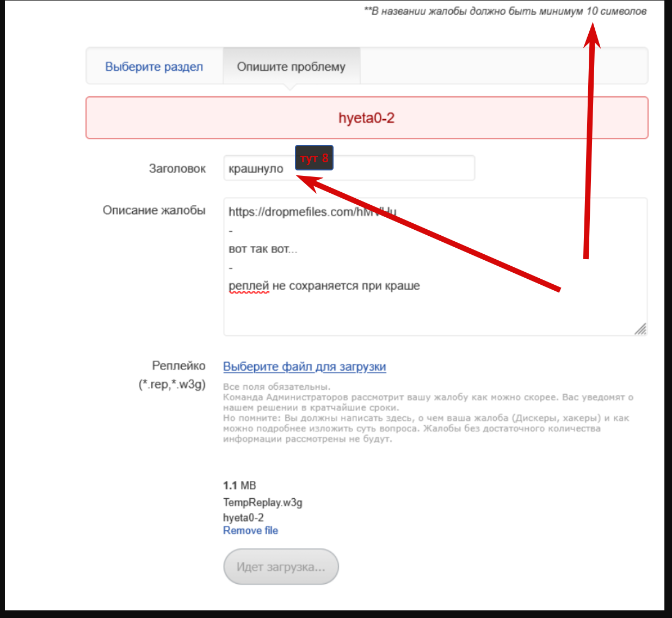Click the Remove file link
The image size is (672, 618).
[x=250, y=530]
